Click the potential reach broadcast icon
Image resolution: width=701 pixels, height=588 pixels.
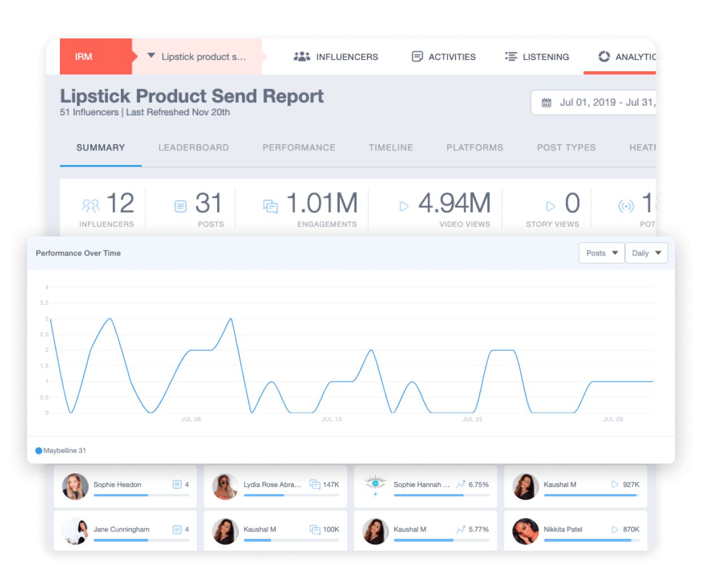pyautogui.click(x=626, y=207)
